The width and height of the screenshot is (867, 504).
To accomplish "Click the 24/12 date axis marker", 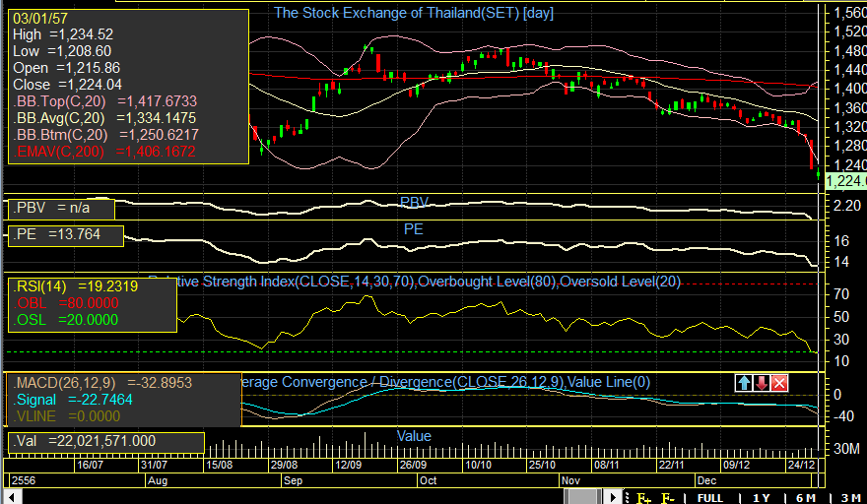I will tap(801, 465).
